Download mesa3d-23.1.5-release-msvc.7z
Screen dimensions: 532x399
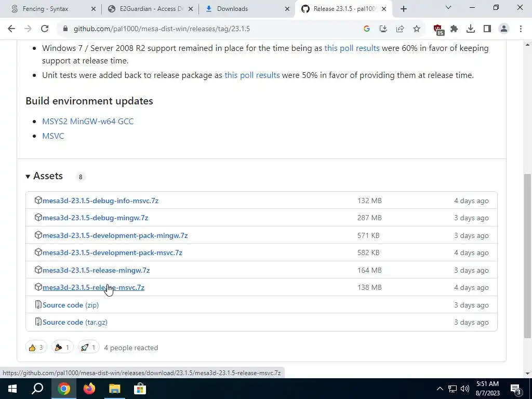(x=94, y=287)
